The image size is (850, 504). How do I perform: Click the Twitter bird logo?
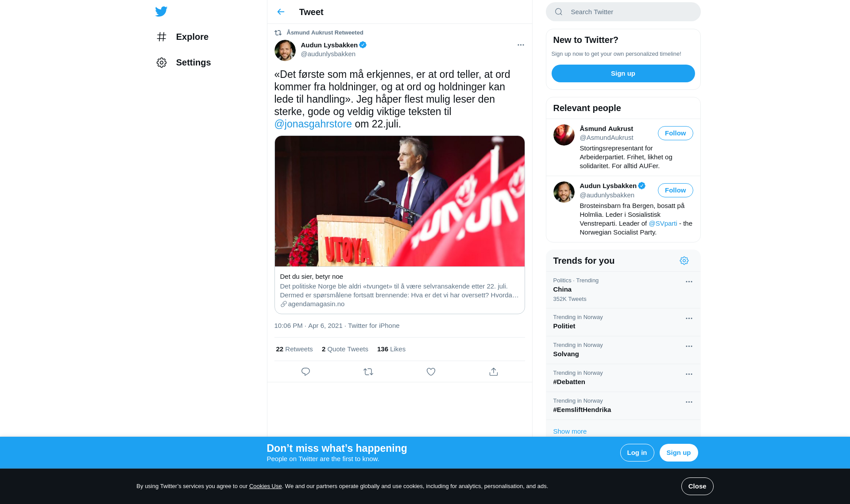coord(161,12)
